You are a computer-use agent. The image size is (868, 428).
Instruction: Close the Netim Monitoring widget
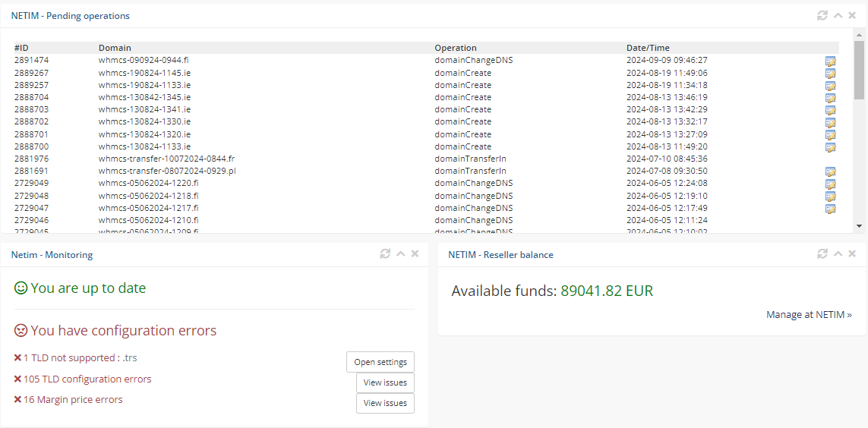click(415, 253)
